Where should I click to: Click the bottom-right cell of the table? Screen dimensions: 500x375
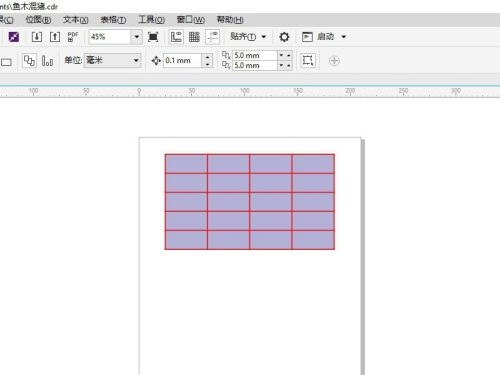point(313,240)
